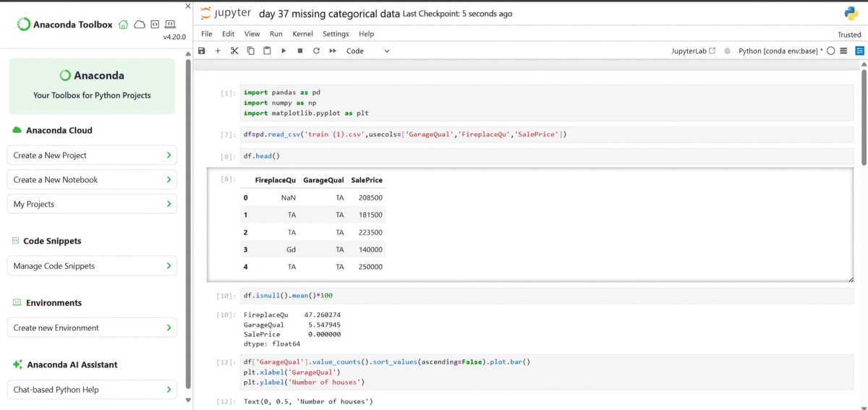This screenshot has height=410, width=868.
Task: Open the cell type dropdown showing Code
Action: [x=367, y=51]
